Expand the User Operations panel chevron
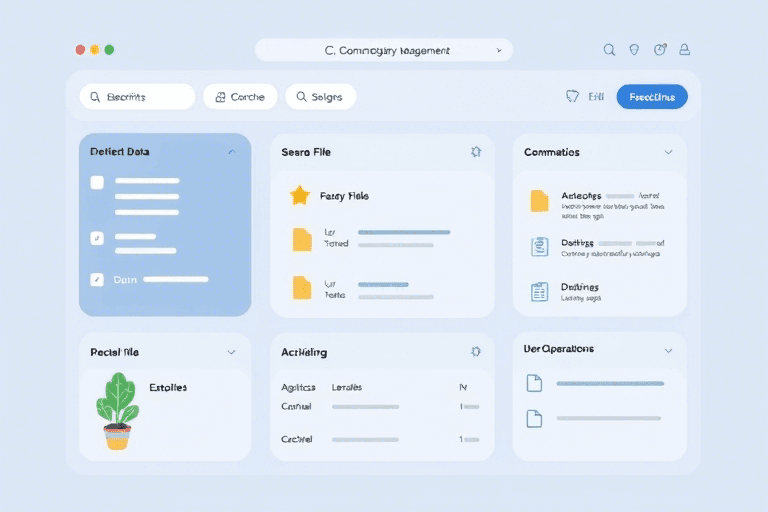 click(668, 351)
